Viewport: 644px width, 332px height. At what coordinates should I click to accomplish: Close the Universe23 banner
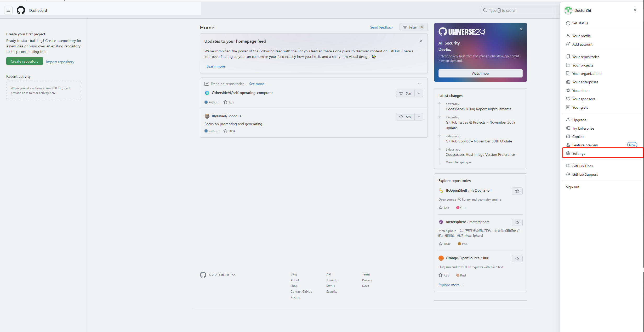(521, 29)
